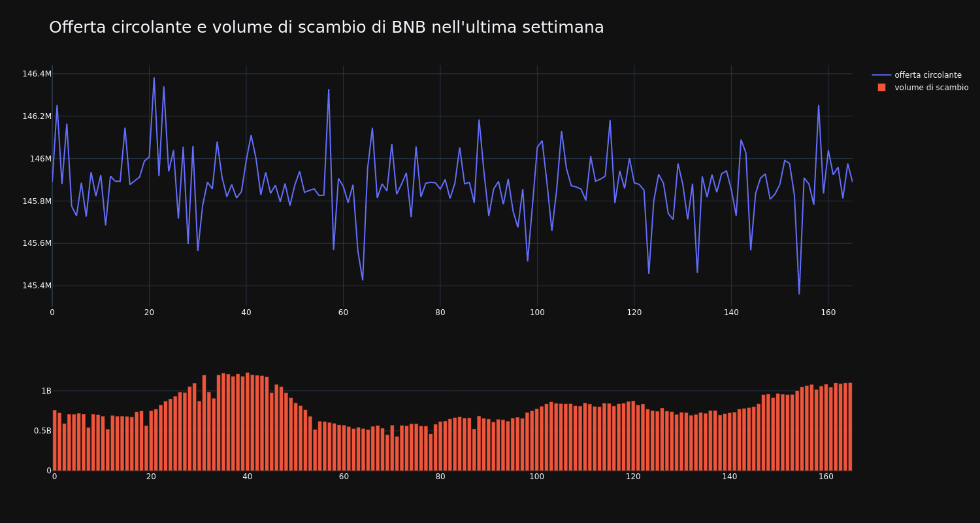Screen dimensions: 980x523
Task: Click the 146M y-axis label
Action: [41, 159]
